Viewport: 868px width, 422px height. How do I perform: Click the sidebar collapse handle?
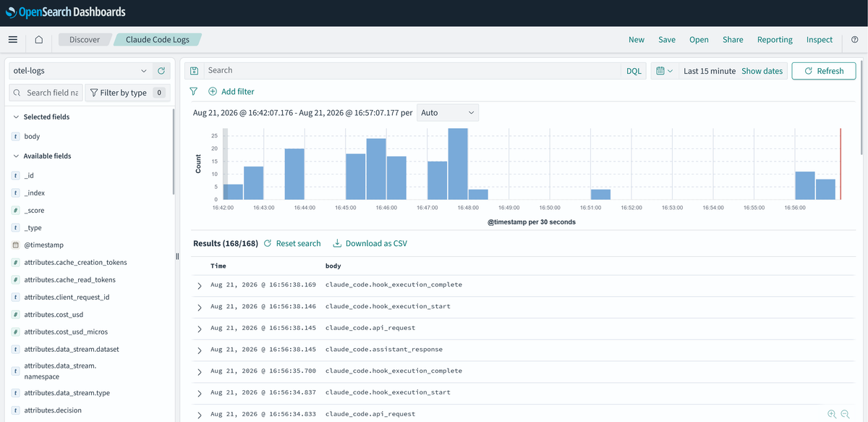coord(177,256)
